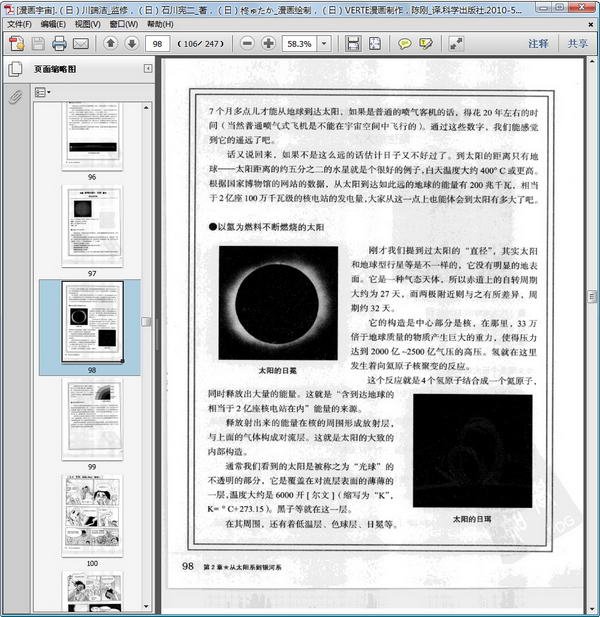This screenshot has height=617, width=600.
Task: Toggle read mode with expand arrows icon
Action: point(456,43)
